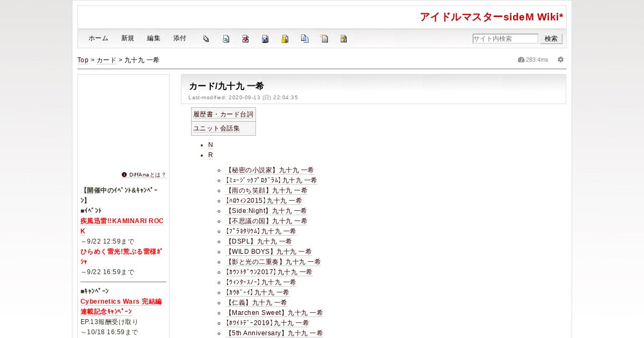The image size is (644, 338).
Task: Click the info icon beside DiffAnaとは?
Action: [124, 175]
